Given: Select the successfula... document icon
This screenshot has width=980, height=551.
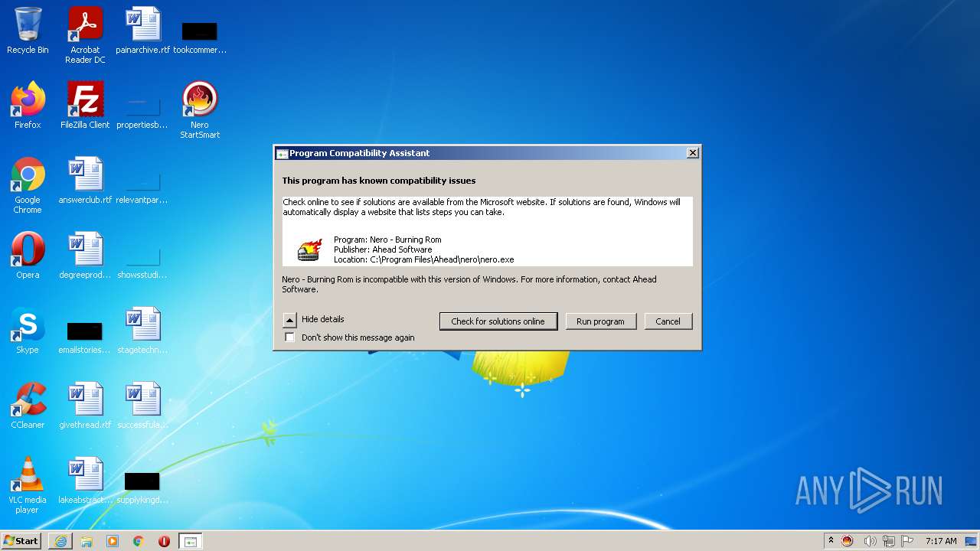Looking at the screenshot, I should (x=142, y=406).
